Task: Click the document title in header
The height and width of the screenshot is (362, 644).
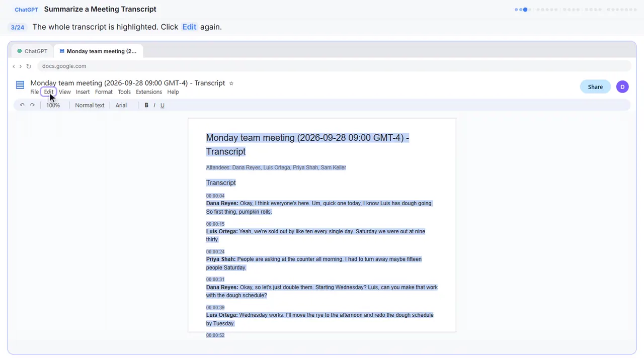Action: click(x=127, y=83)
